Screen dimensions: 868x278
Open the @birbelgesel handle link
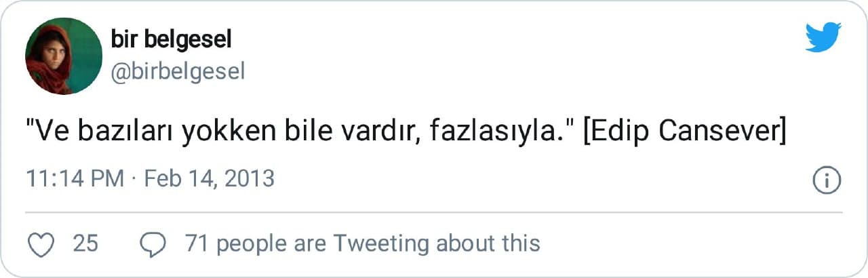(x=177, y=71)
